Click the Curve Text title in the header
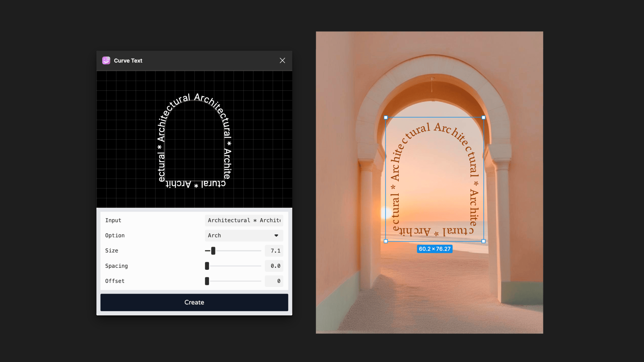Image resolution: width=644 pixels, height=362 pixels. [128, 61]
